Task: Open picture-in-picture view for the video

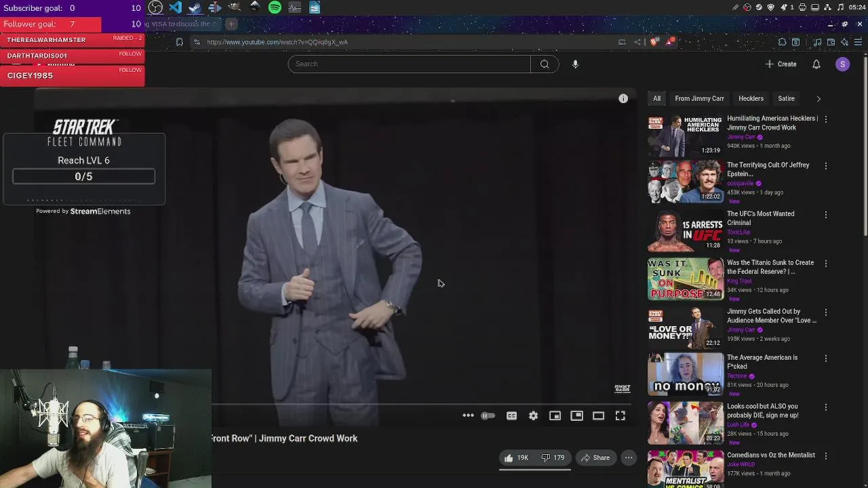Action: [576, 415]
